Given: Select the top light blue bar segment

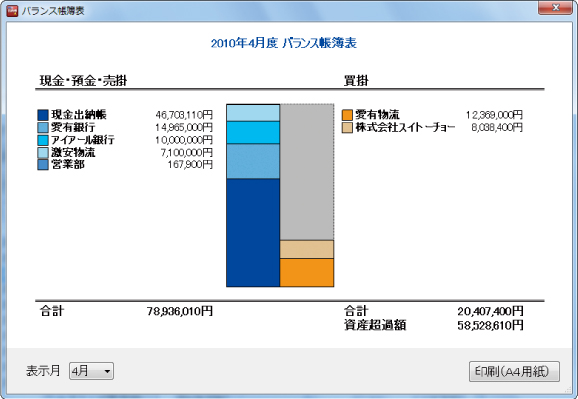Looking at the screenshot, I should click(253, 113).
